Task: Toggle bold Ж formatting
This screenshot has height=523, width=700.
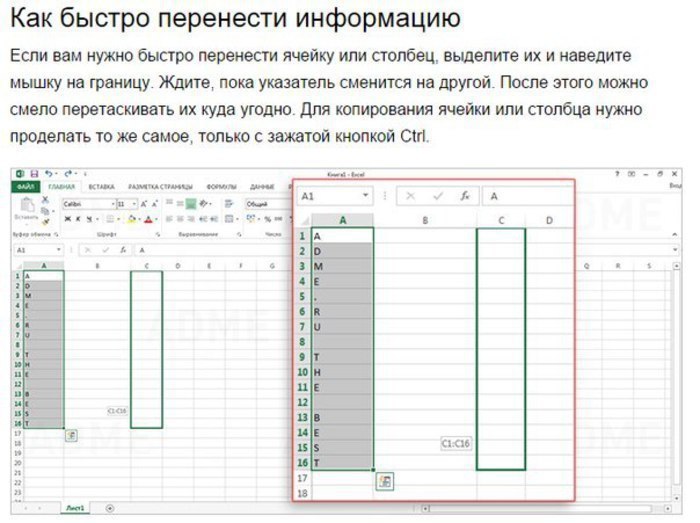Action: (x=66, y=218)
